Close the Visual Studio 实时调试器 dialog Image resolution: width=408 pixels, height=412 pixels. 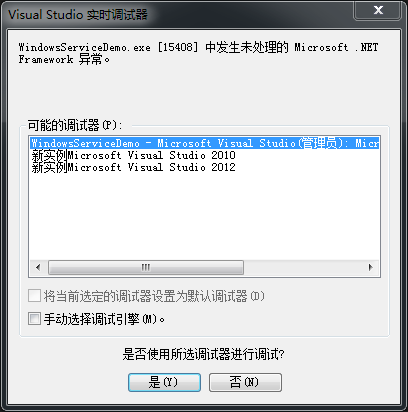coord(378,10)
